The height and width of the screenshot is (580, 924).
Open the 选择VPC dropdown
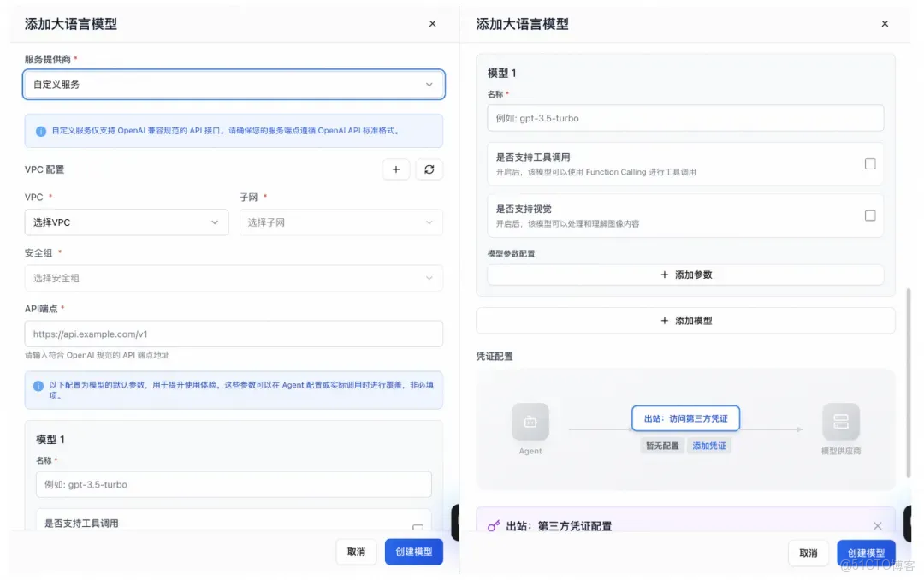[127, 222]
